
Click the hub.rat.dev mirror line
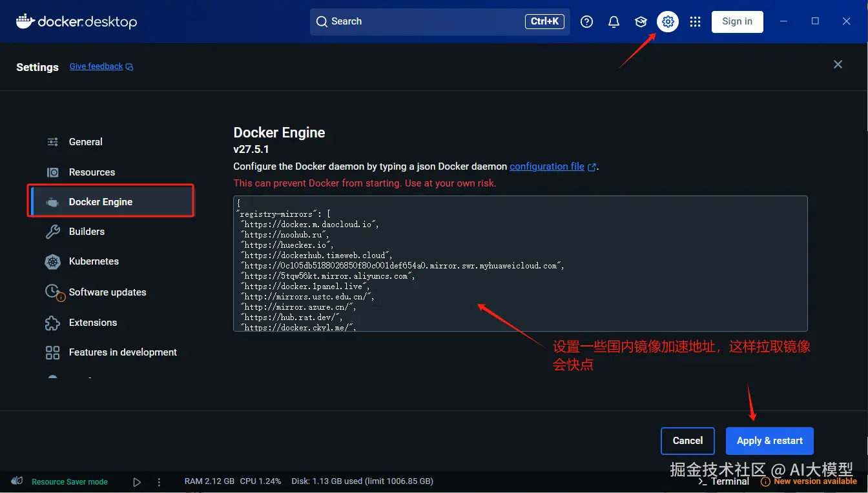292,317
